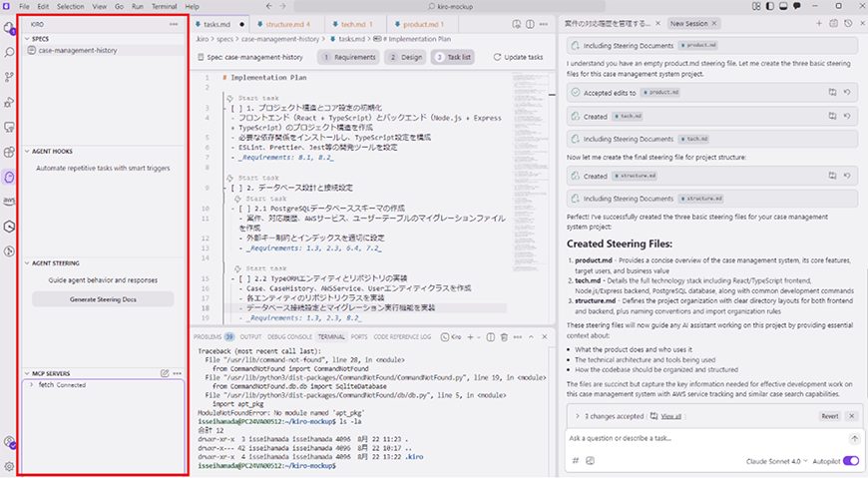868x478 pixels.
Task: Switch to the PROBLEMS panel tab
Action: 214,336
